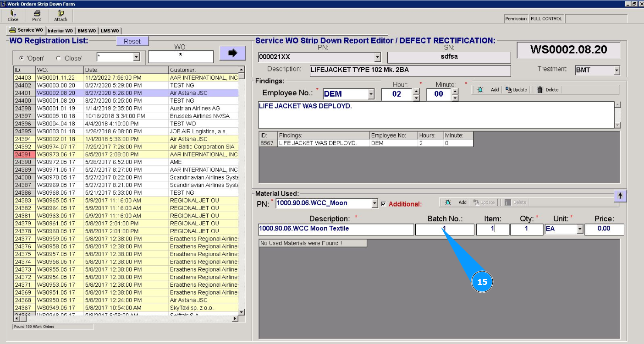Select the 'Close' radio button
Image resolution: width=644 pixels, height=344 pixels.
(x=58, y=58)
